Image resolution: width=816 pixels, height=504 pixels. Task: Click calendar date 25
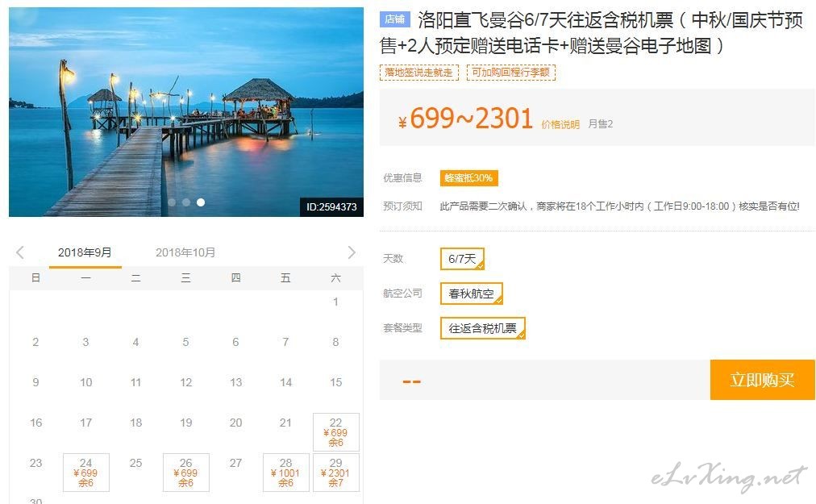pos(135,463)
